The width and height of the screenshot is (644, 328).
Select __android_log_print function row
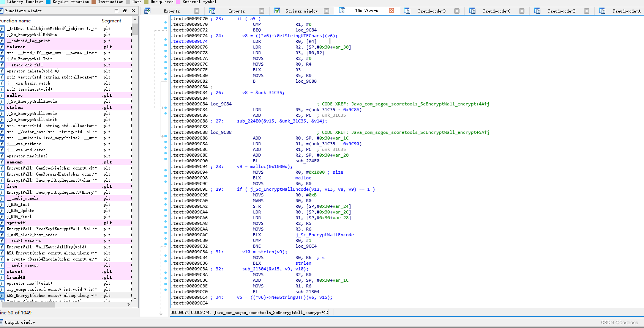point(66,41)
